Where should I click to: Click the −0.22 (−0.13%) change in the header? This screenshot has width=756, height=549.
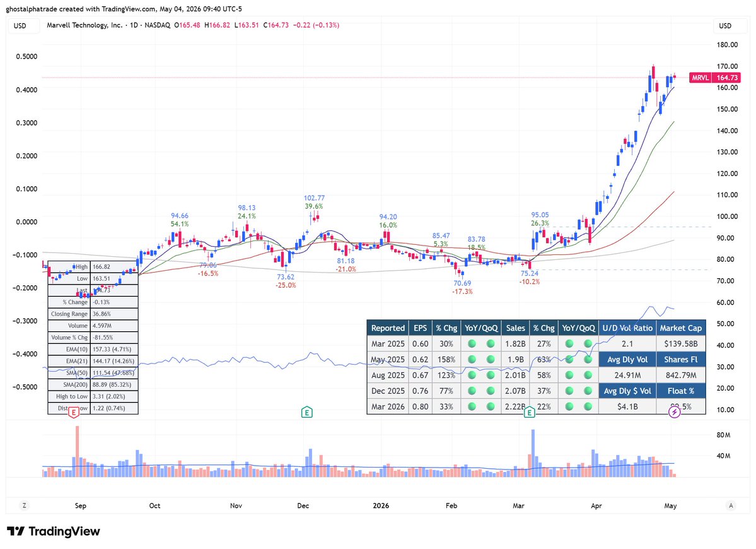[x=316, y=25]
